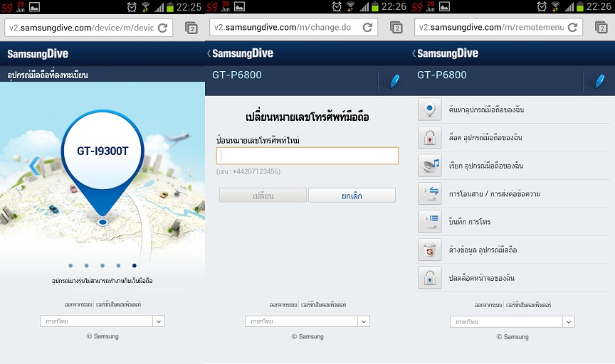This screenshot has width=615, height=364.
Task: Click อุปกรณ์มือถือที่ลงทะเบียน header text
Action: [48, 75]
